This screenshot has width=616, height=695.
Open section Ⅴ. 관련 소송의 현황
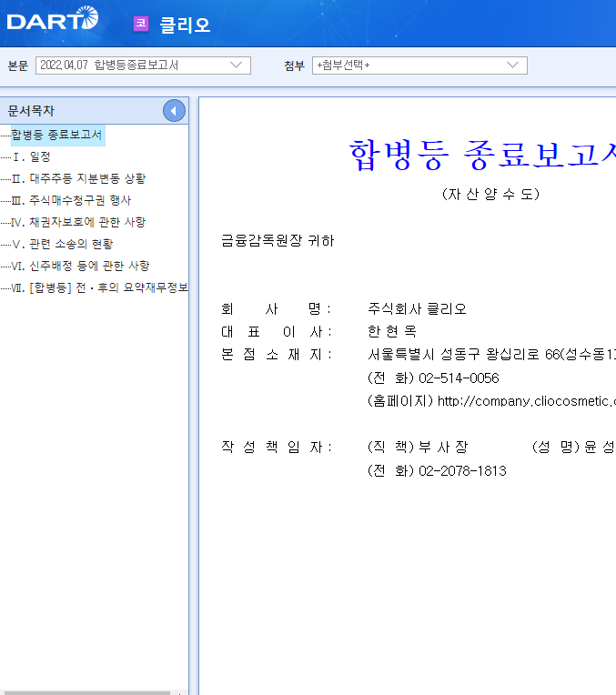pos(63,244)
